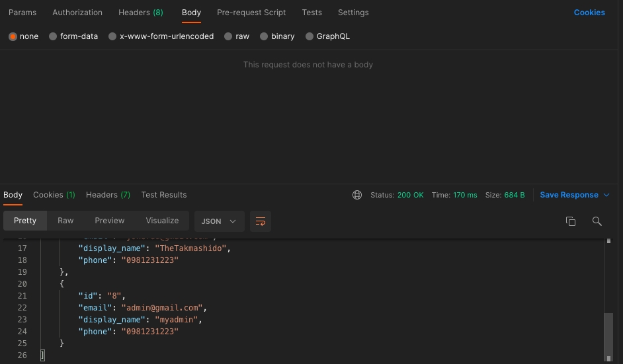Open the request Settings tab
The width and height of the screenshot is (623, 364).
353,13
